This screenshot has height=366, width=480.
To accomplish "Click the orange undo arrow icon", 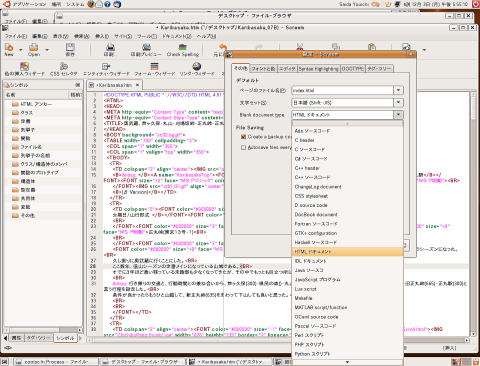I will click(x=222, y=47).
